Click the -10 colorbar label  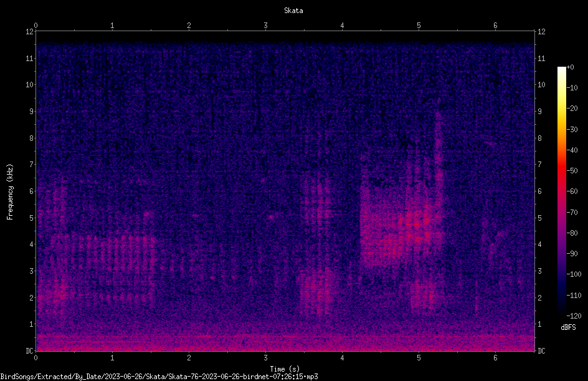pos(572,88)
